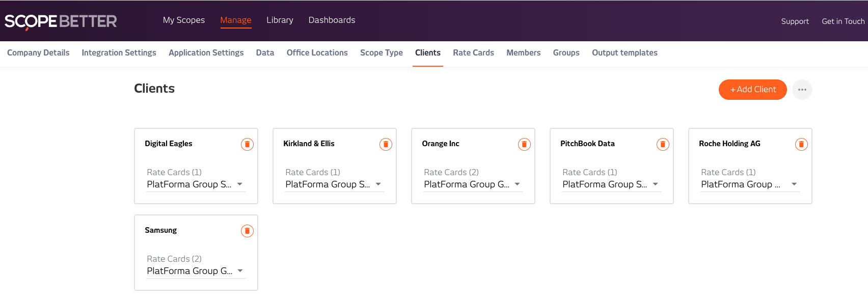This screenshot has width=868, height=301.
Task: Expand Digital Eagles rate cards dropdown
Action: [196, 184]
